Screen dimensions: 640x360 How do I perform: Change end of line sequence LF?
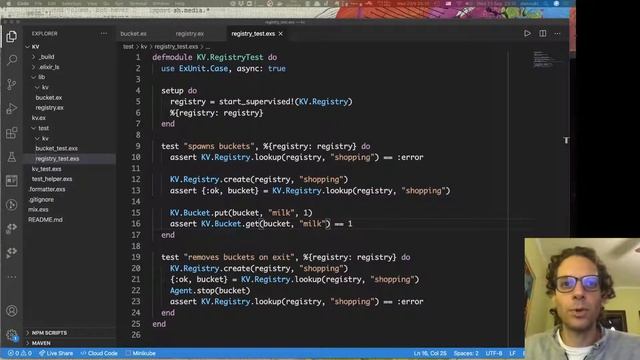pos(513,353)
